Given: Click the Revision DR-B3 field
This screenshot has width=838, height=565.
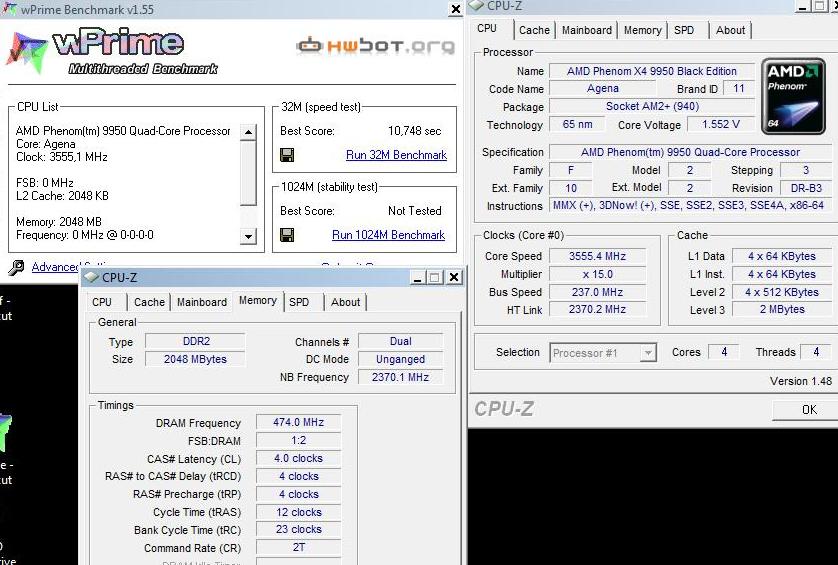Looking at the screenshot, I should tap(806, 188).
